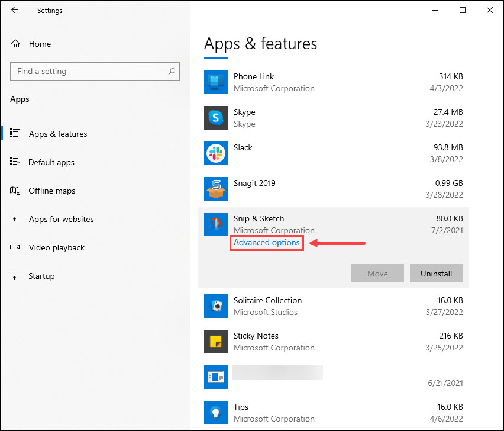Click the Slack app icon

(215, 153)
